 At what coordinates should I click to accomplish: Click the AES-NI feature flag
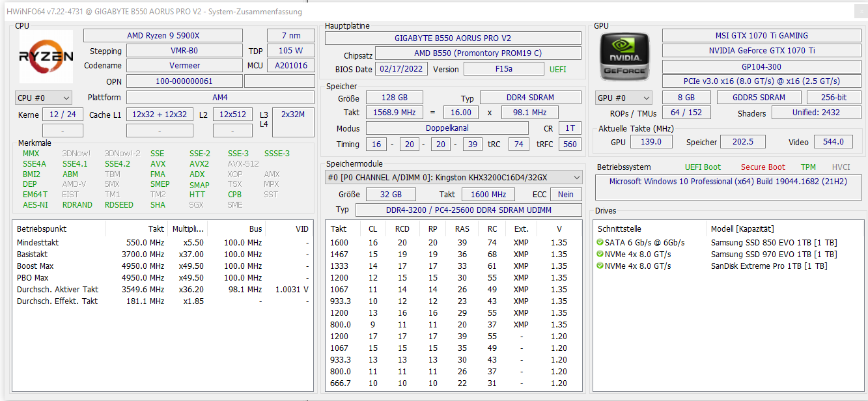tap(35, 205)
